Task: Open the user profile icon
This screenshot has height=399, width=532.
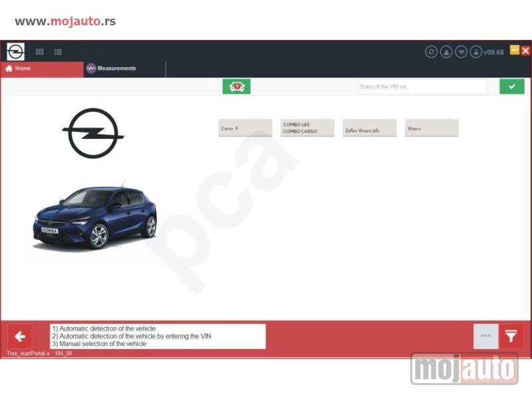Action: coord(446,52)
